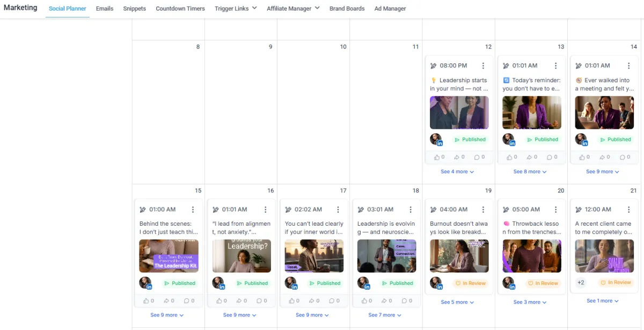Click In Review status on 05:00 AM post
The image size is (644, 330).
click(543, 283)
